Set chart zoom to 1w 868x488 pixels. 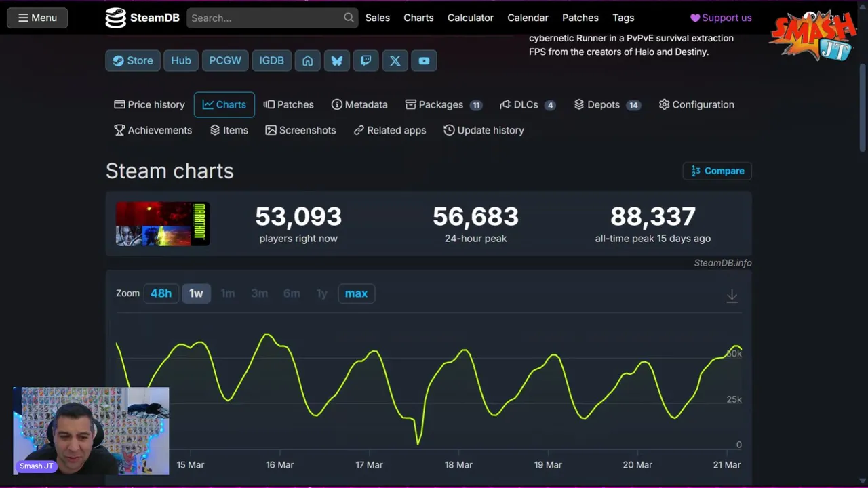point(196,293)
